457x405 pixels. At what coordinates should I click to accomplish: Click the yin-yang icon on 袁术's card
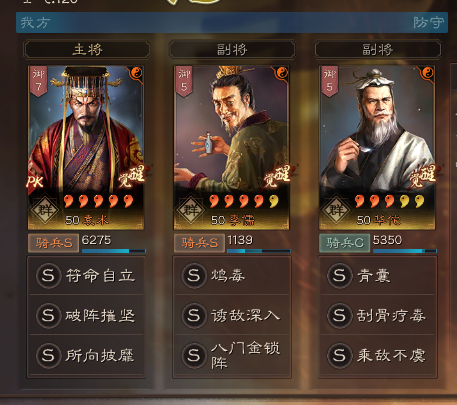(136, 73)
